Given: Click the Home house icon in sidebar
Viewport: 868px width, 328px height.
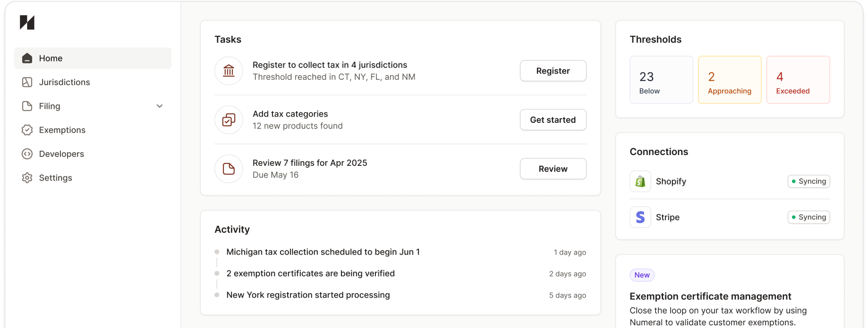Looking at the screenshot, I should [27, 58].
